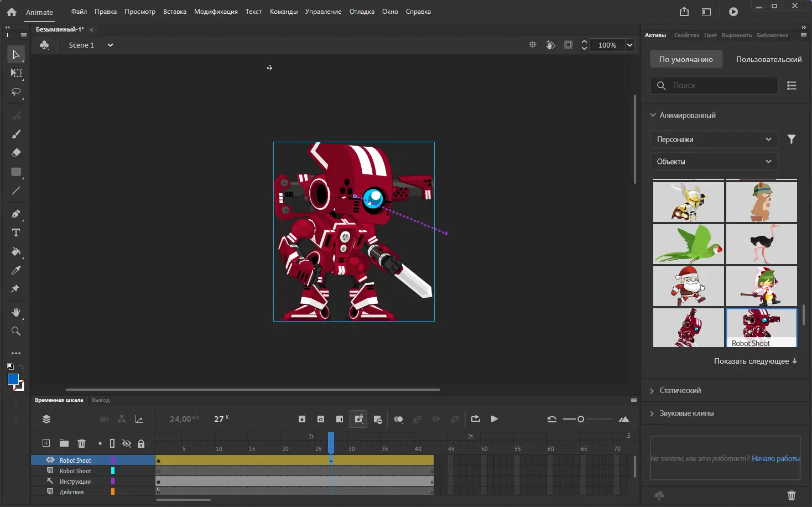
Task: Open the Scene 1 dropdown
Action: (110, 45)
